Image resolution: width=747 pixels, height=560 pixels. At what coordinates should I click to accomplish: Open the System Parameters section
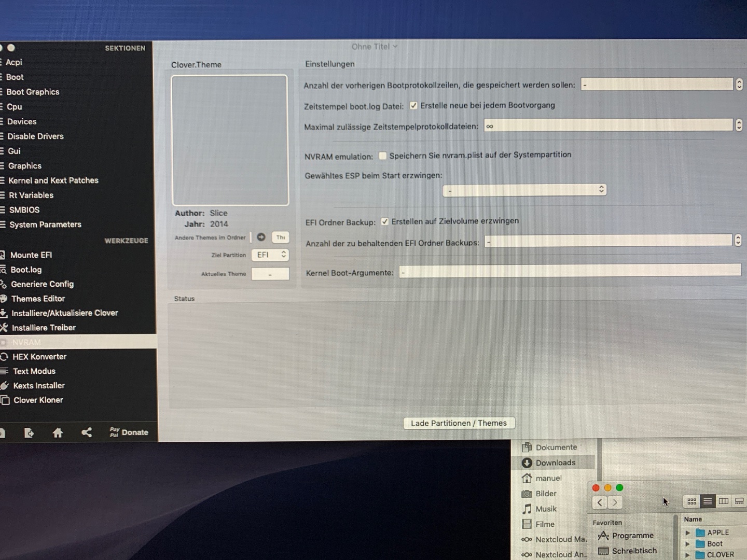[x=45, y=225]
